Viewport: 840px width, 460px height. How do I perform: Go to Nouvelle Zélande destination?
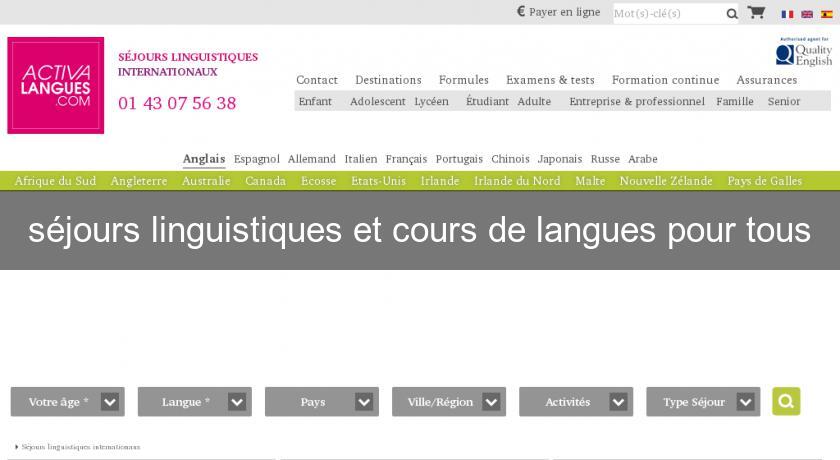666,181
